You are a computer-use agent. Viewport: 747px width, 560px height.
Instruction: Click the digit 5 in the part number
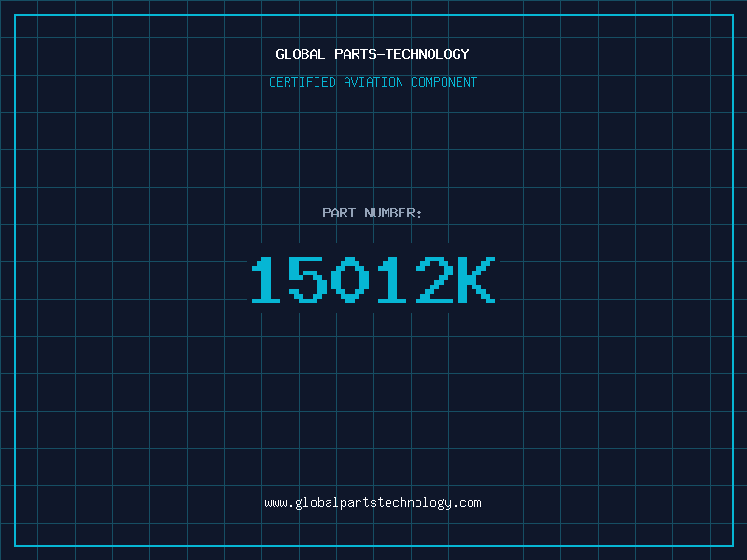point(307,280)
